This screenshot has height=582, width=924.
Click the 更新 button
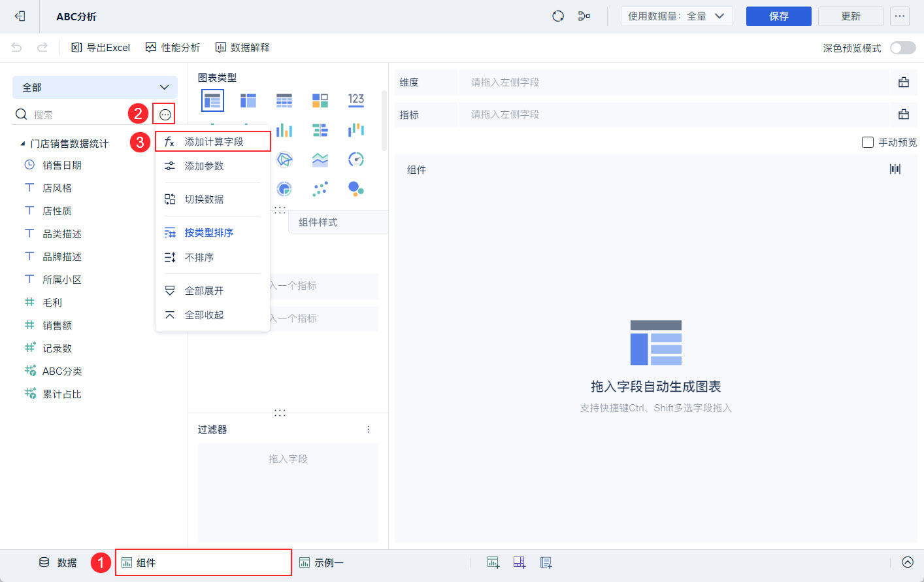click(851, 16)
